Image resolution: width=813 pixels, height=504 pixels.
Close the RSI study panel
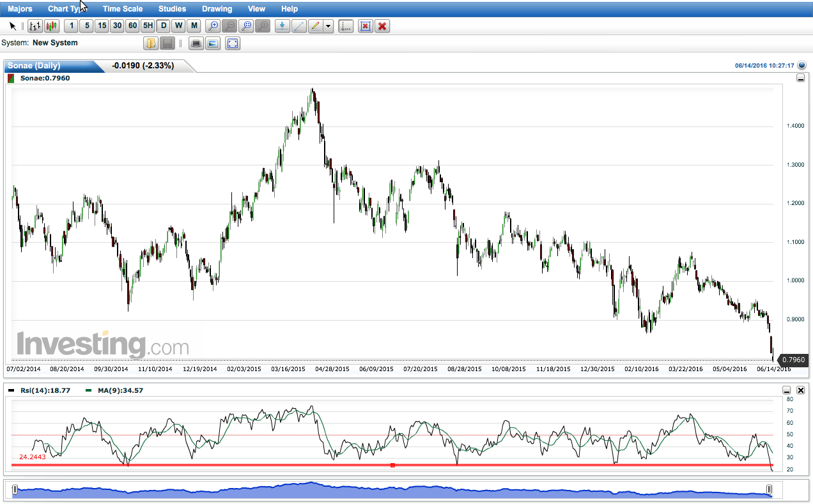pyautogui.click(x=800, y=390)
